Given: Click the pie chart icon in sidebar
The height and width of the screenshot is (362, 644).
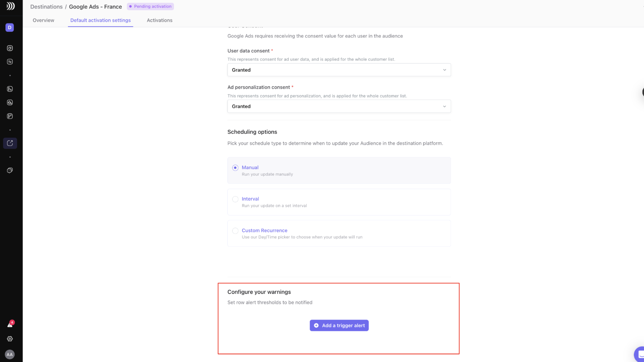Looking at the screenshot, I should (x=10, y=48).
